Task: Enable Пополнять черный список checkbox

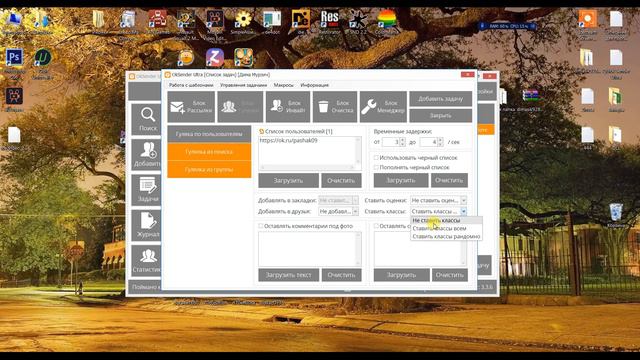Action: tap(376, 167)
